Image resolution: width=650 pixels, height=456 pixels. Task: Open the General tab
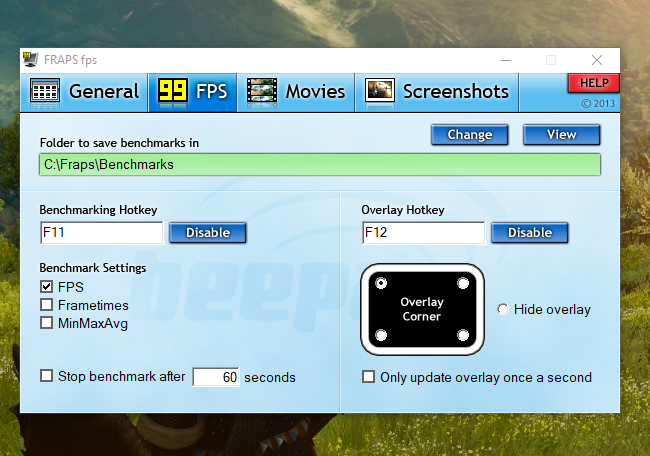84,92
